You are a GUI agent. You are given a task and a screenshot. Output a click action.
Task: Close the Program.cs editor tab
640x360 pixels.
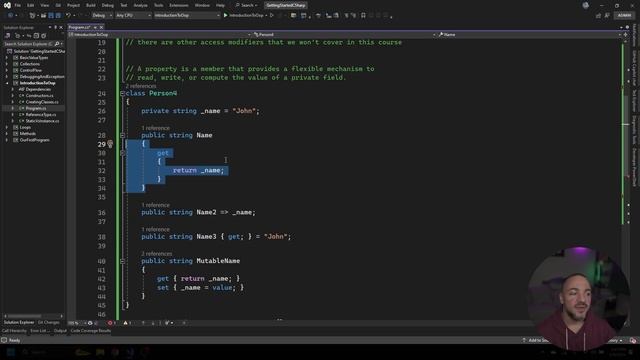(x=102, y=27)
